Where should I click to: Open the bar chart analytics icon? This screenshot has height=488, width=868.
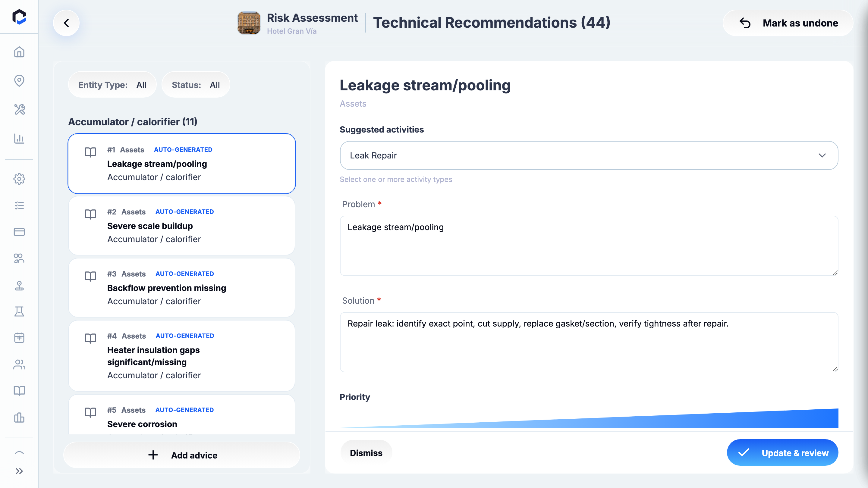(x=19, y=139)
